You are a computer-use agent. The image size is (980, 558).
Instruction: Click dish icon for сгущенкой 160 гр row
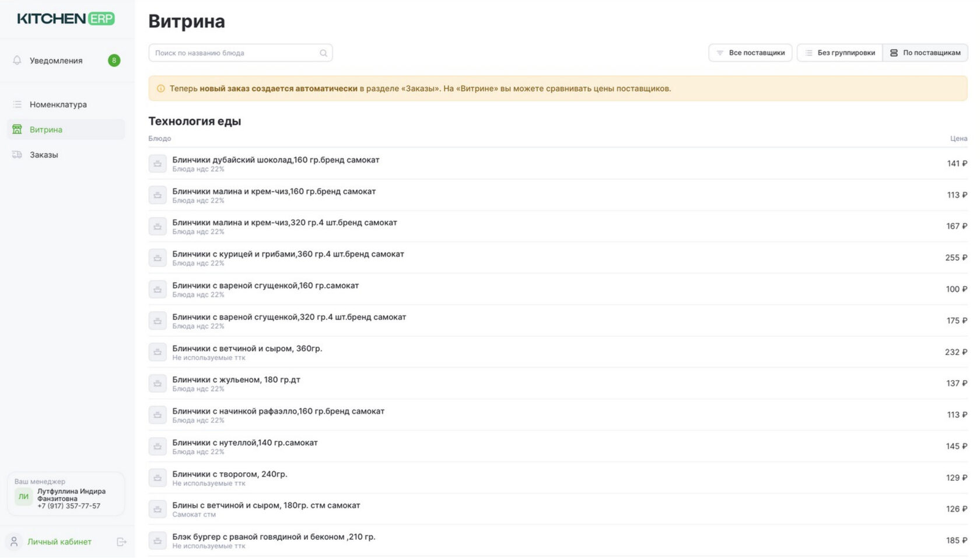pyautogui.click(x=157, y=290)
